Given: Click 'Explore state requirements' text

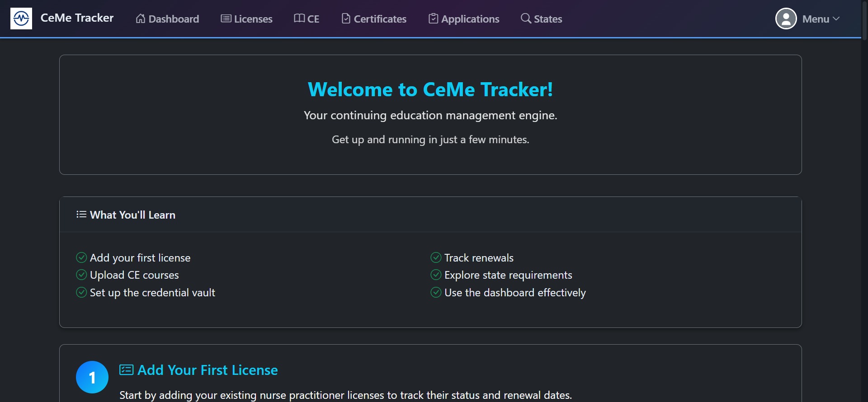Looking at the screenshot, I should coord(508,275).
